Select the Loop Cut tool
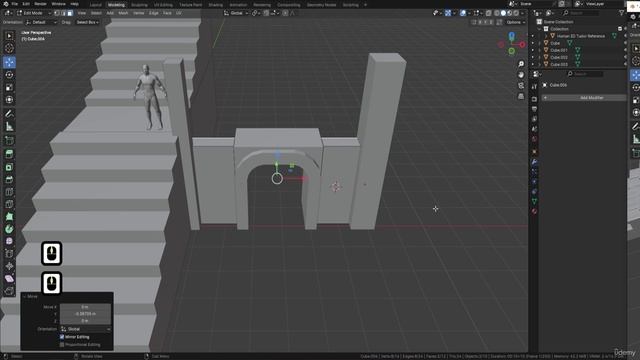640x360 pixels. pos(9,192)
